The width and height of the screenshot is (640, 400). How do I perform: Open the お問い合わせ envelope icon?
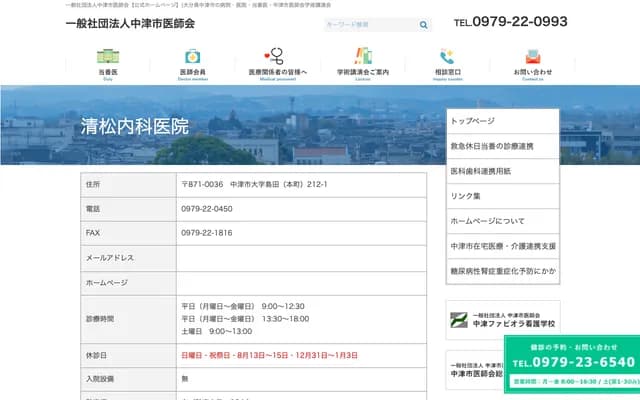(532, 57)
